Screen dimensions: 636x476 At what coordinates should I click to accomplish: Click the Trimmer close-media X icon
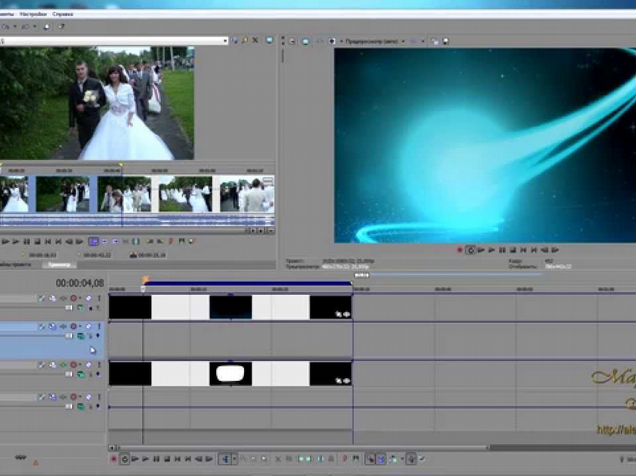click(x=255, y=40)
